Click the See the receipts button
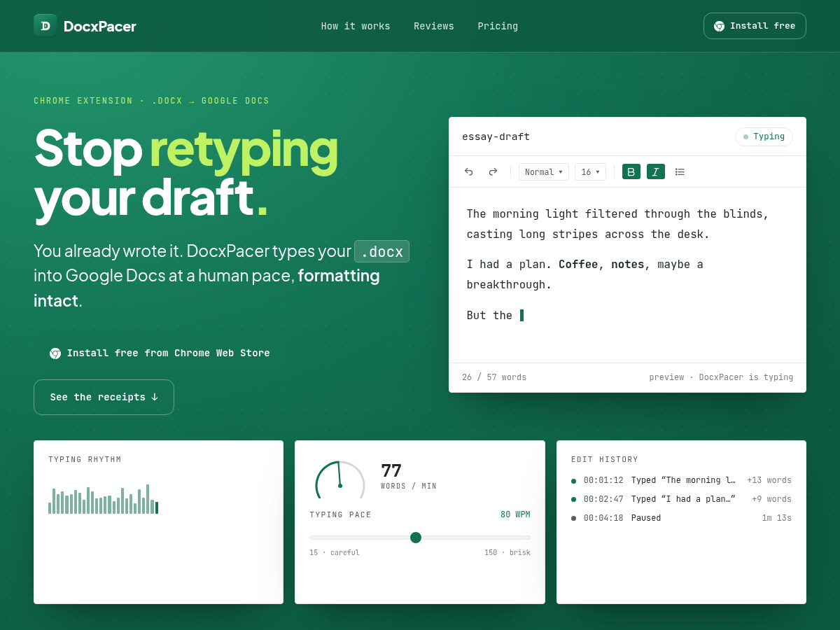 [x=104, y=397]
